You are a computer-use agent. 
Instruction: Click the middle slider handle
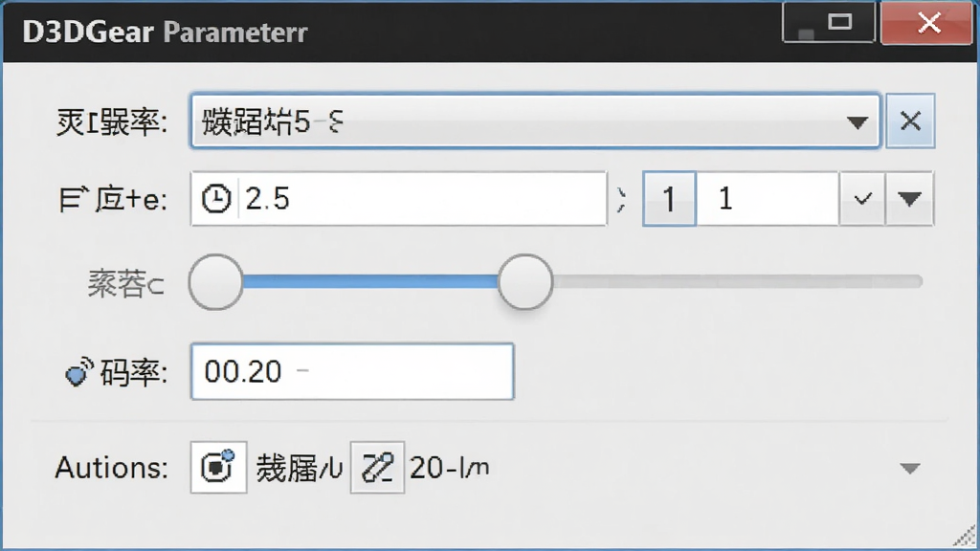(x=525, y=282)
